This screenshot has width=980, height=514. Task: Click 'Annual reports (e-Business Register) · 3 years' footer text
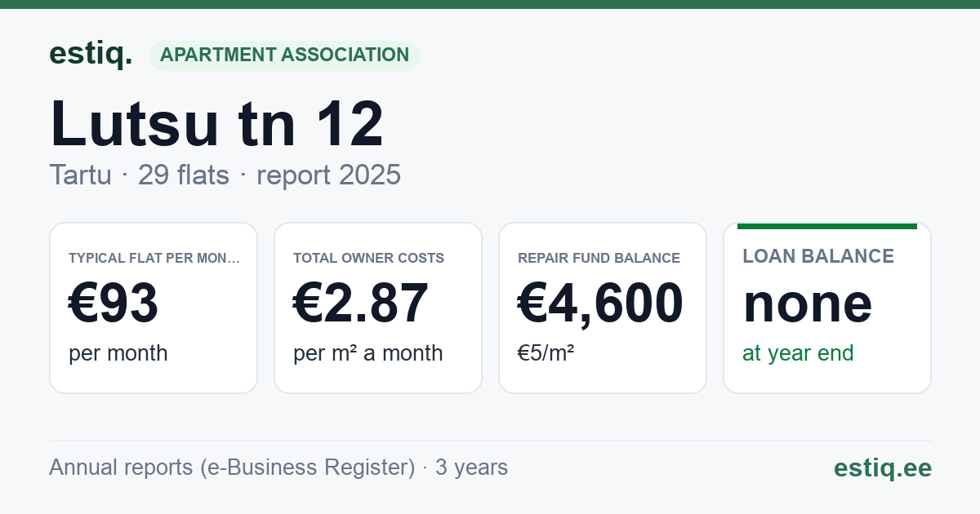(x=278, y=467)
